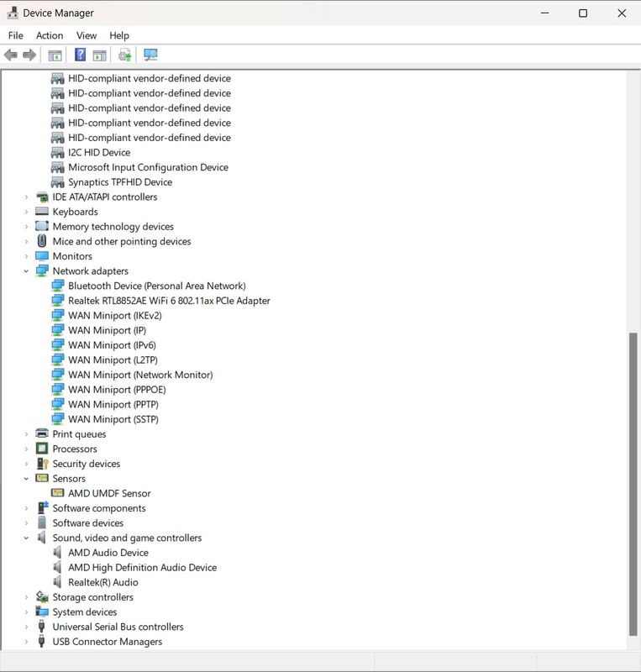Click the vertical scrollbar thumb
The width and height of the screenshot is (641, 672).
click(633, 485)
